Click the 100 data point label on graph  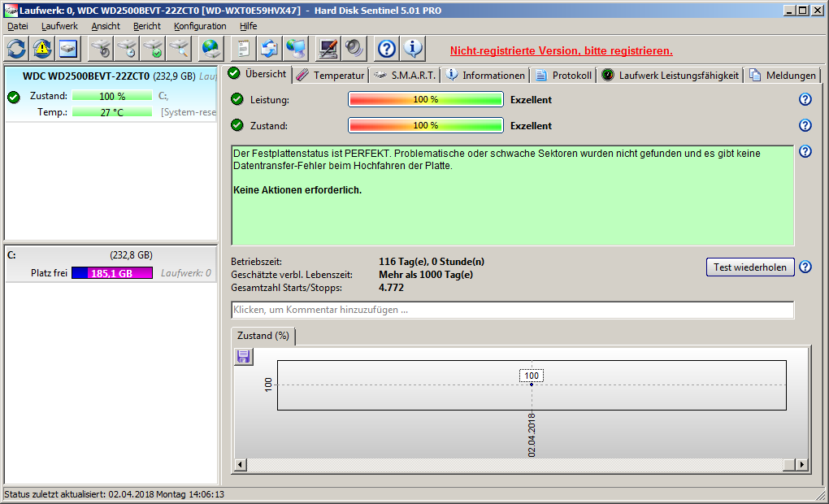532,376
